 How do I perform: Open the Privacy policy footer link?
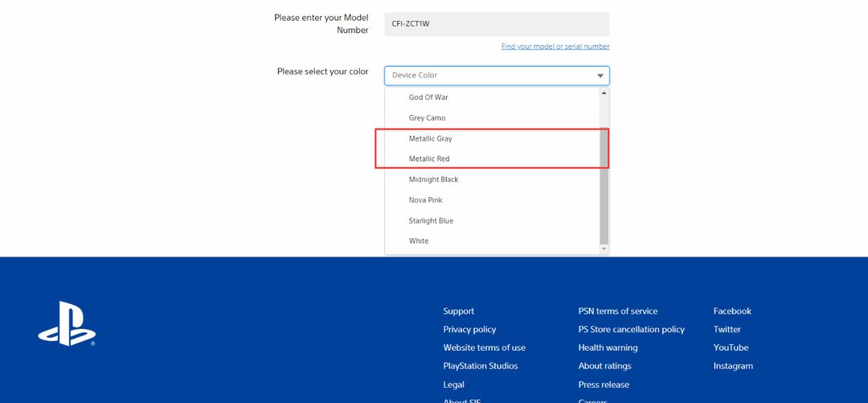tap(469, 329)
